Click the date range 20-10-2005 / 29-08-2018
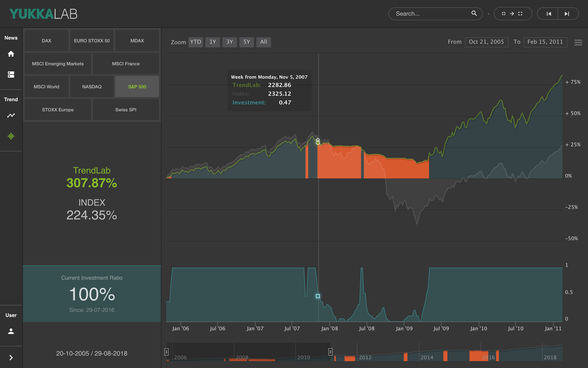 [92, 354]
